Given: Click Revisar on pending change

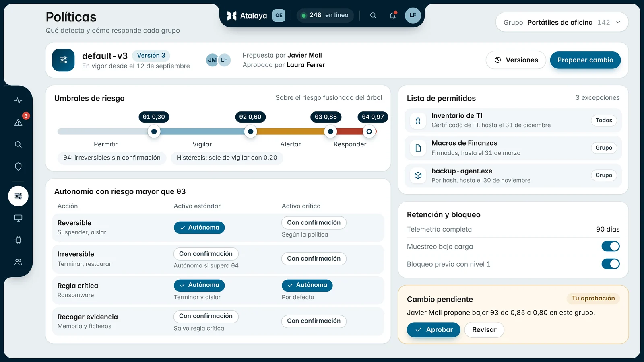Looking at the screenshot, I should [x=484, y=330].
